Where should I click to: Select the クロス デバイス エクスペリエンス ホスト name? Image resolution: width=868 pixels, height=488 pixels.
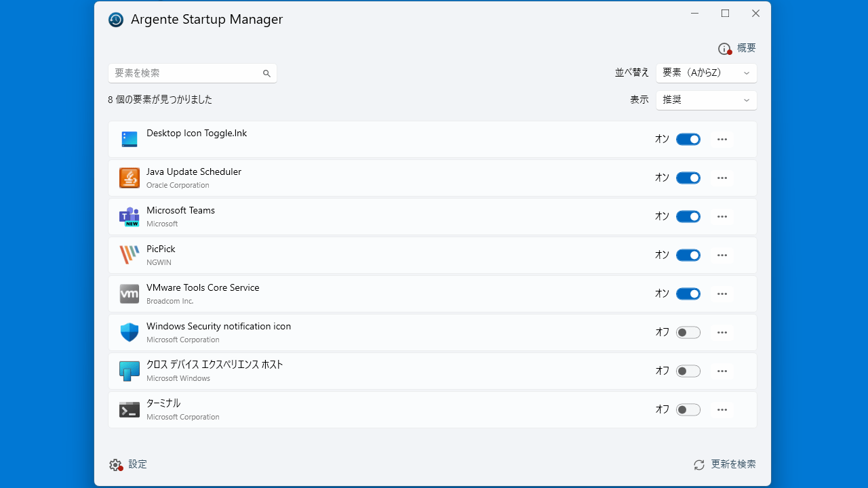click(215, 365)
